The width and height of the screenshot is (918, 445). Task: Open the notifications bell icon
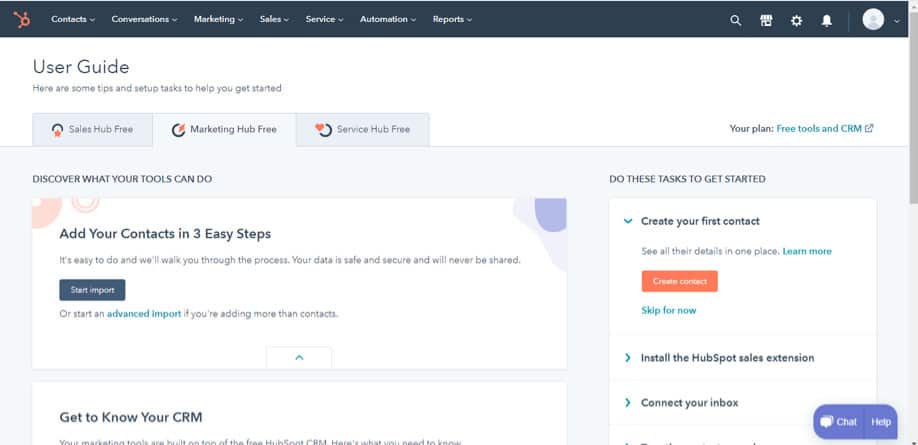(x=827, y=20)
